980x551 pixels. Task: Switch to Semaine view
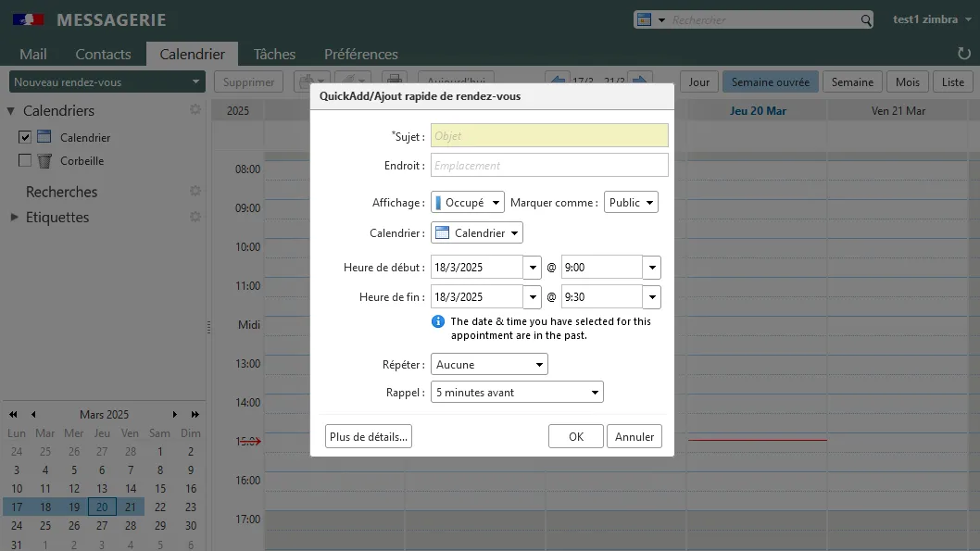(852, 81)
